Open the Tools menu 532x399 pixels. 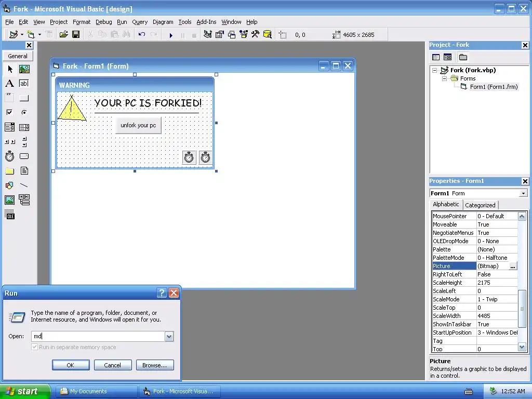185,22
